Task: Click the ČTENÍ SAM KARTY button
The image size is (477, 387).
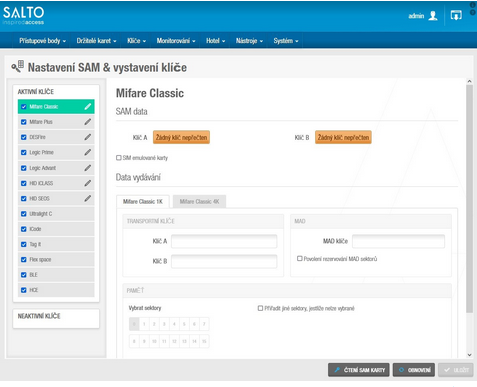Action: tap(359, 370)
